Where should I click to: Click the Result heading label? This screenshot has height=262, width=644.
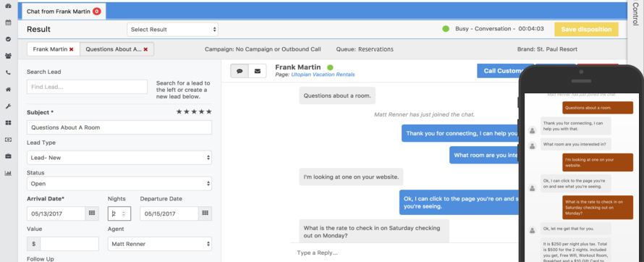coord(38,30)
